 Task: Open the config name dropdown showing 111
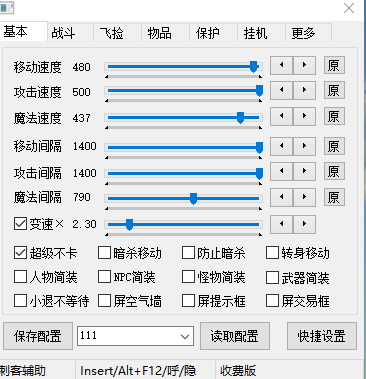point(135,336)
